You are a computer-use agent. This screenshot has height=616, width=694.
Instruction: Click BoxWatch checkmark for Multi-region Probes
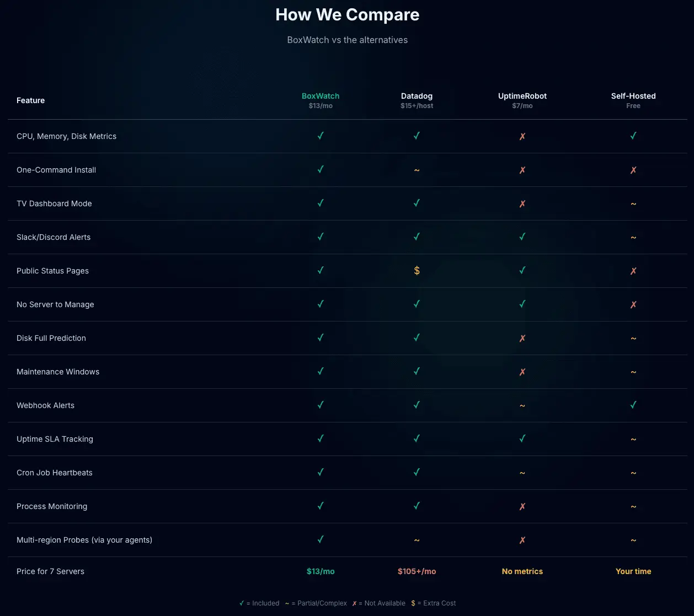(x=321, y=539)
